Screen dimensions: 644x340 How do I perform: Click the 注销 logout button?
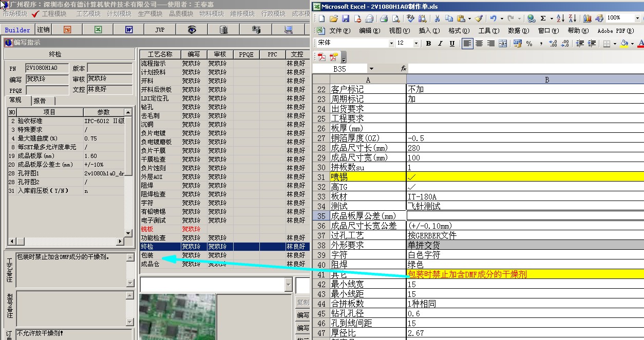click(44, 30)
